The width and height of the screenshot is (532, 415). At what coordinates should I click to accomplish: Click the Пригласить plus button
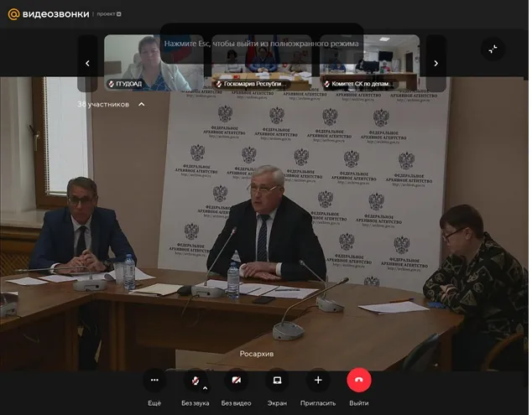click(x=318, y=380)
